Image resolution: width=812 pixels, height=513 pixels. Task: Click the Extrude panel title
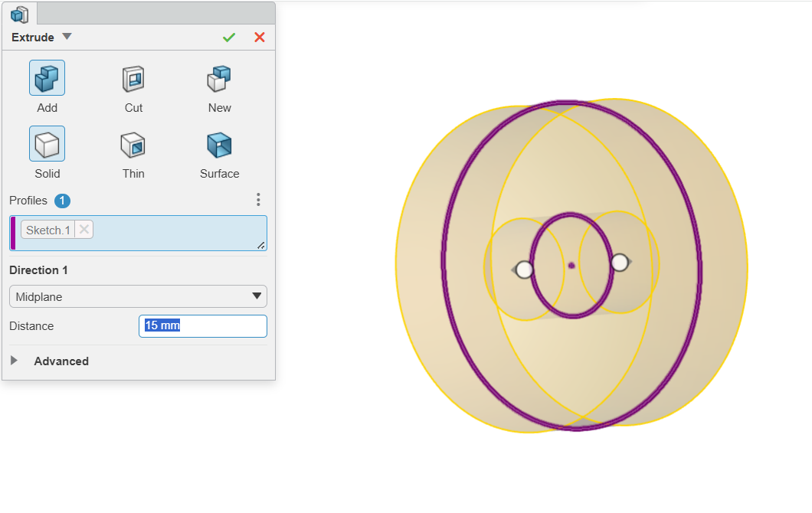pos(33,38)
